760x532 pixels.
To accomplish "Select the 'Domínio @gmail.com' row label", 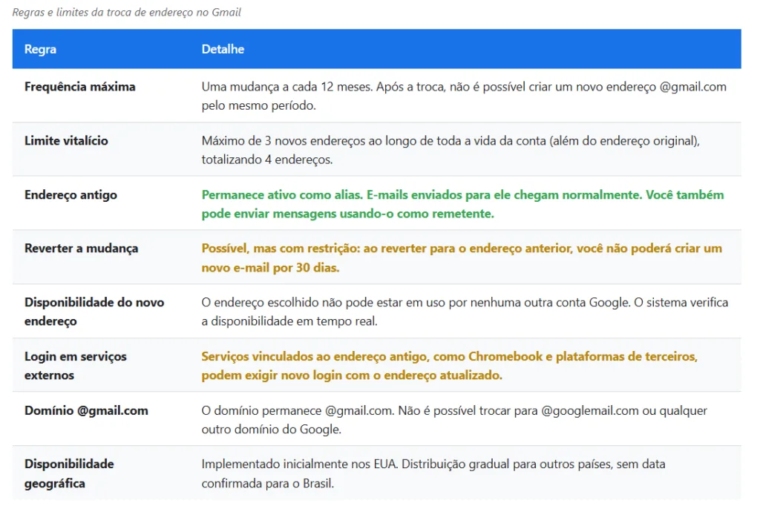I will click(86, 410).
